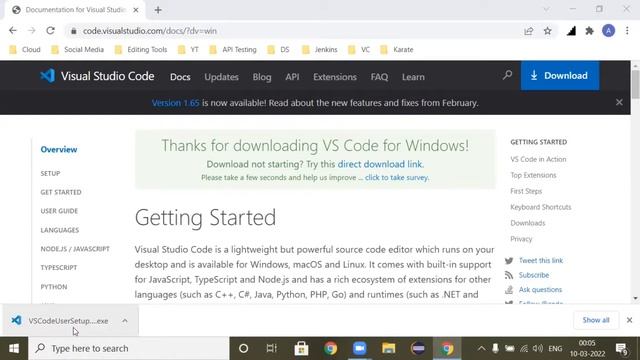Click the Ask questions link
This screenshot has height=360, width=640.
tap(540, 289)
